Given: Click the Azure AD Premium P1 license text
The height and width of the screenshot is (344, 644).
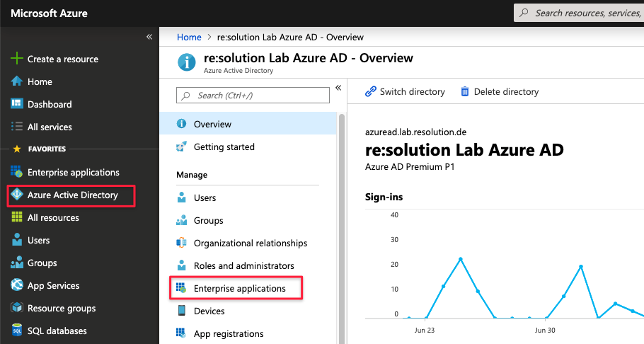Looking at the screenshot, I should (410, 166).
